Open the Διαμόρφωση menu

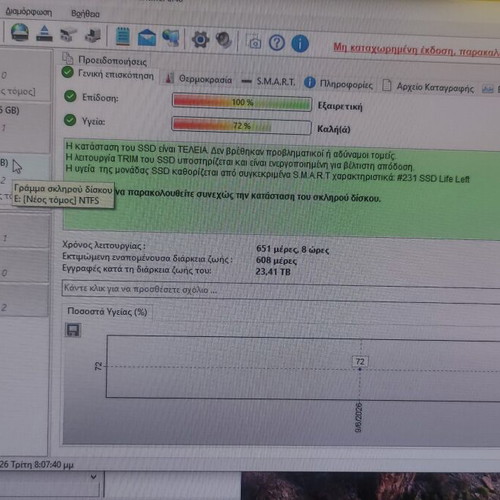tap(28, 13)
